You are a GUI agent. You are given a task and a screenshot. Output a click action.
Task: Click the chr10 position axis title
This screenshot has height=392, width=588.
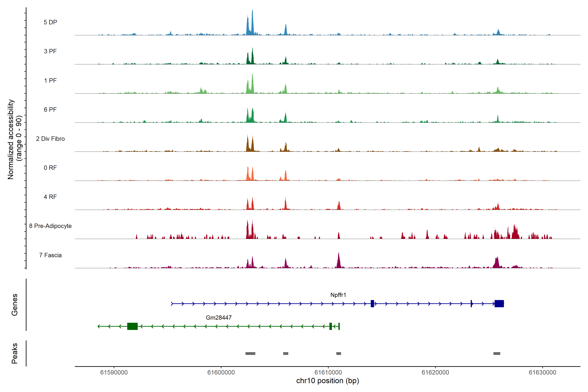pos(327,381)
